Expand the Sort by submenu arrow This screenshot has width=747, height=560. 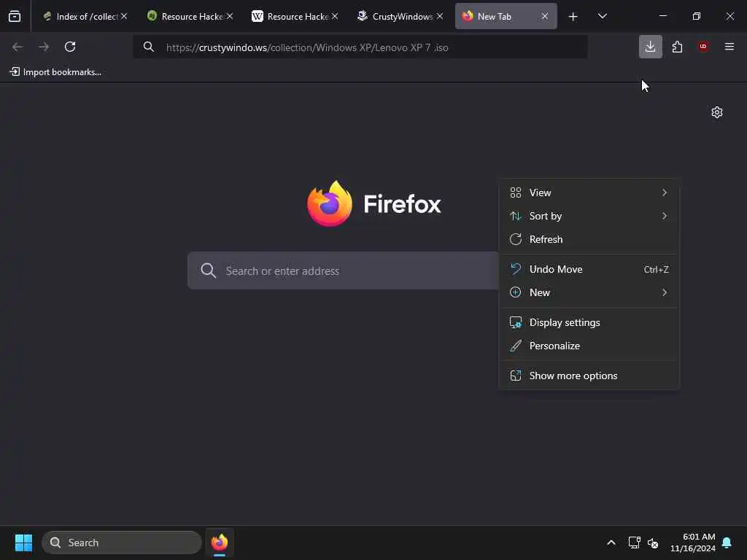click(x=665, y=216)
